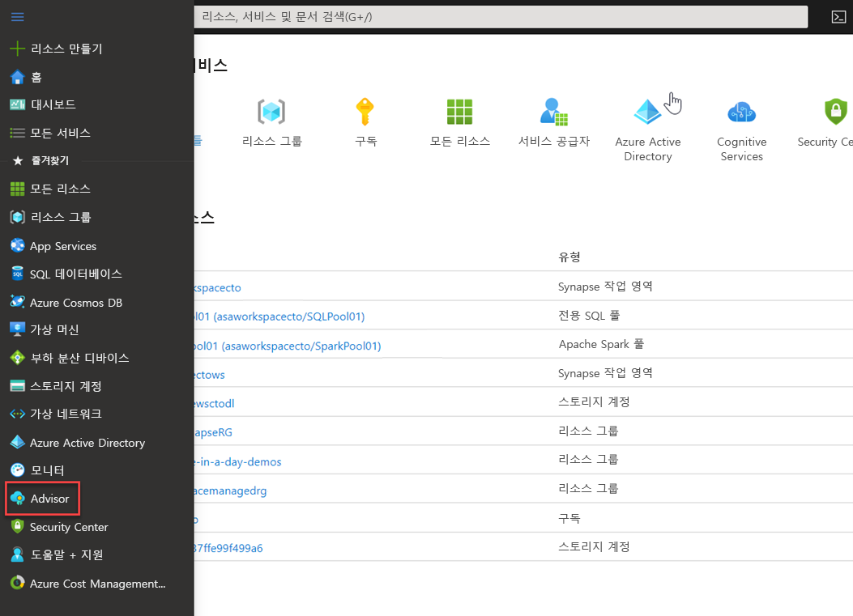Image resolution: width=853 pixels, height=616 pixels.
Task: Select '모든 서비스' menu item
Action: [60, 133]
